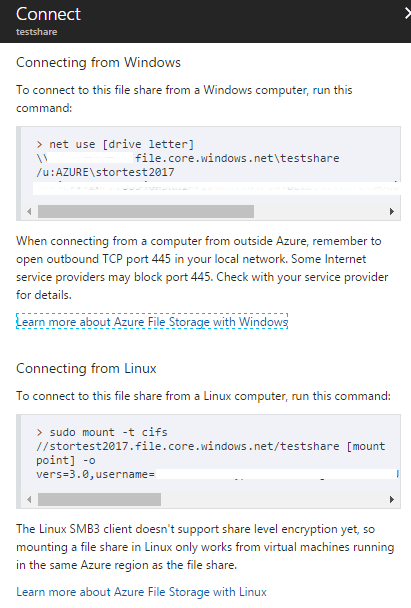Close the Connect panel
Viewport: 411px width, 608px height.
tap(407, 14)
